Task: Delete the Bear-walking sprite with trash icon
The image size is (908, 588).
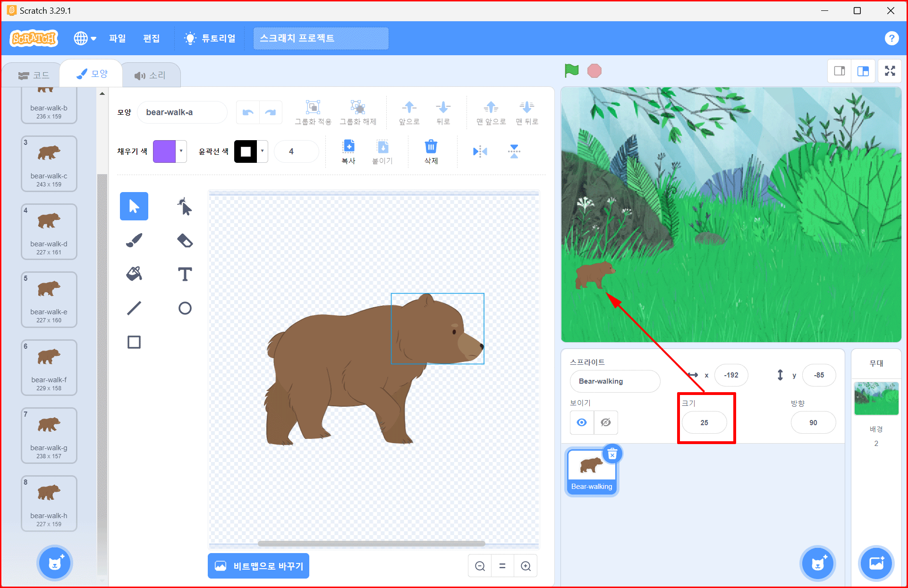Action: pos(612,454)
